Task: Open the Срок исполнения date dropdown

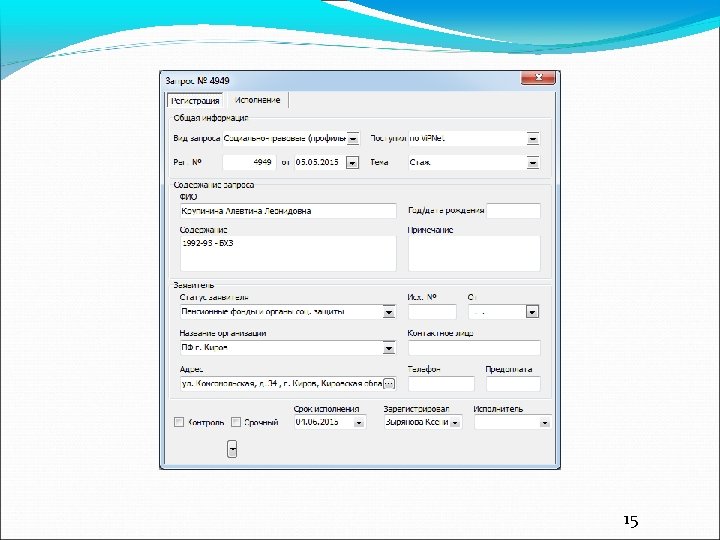Action: (x=359, y=422)
